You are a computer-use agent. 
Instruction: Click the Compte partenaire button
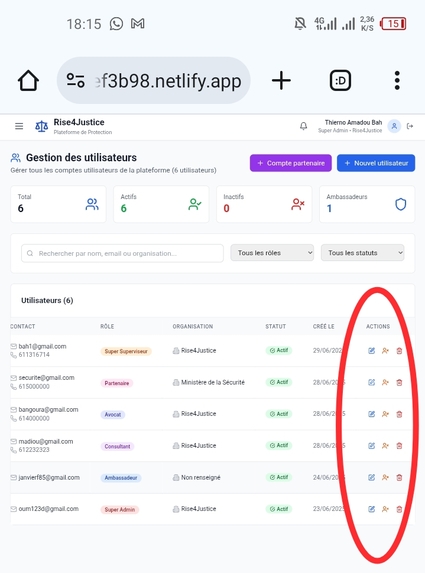pos(291,163)
